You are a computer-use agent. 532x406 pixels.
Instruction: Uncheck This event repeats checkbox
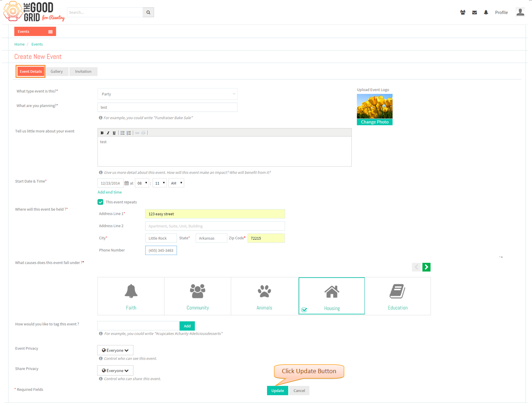coord(100,202)
